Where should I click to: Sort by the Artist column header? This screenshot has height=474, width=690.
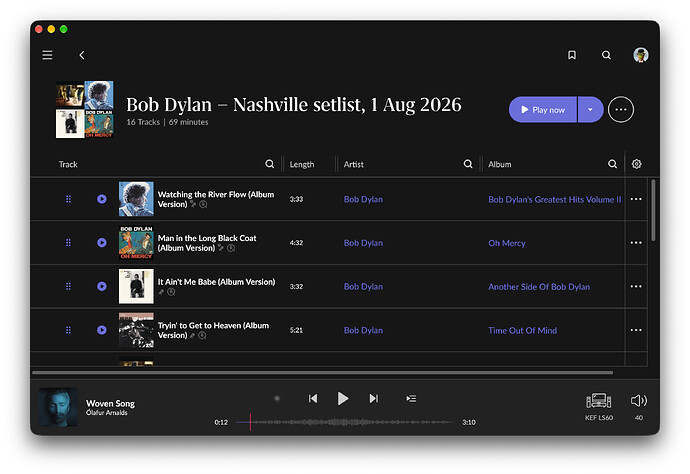[353, 164]
